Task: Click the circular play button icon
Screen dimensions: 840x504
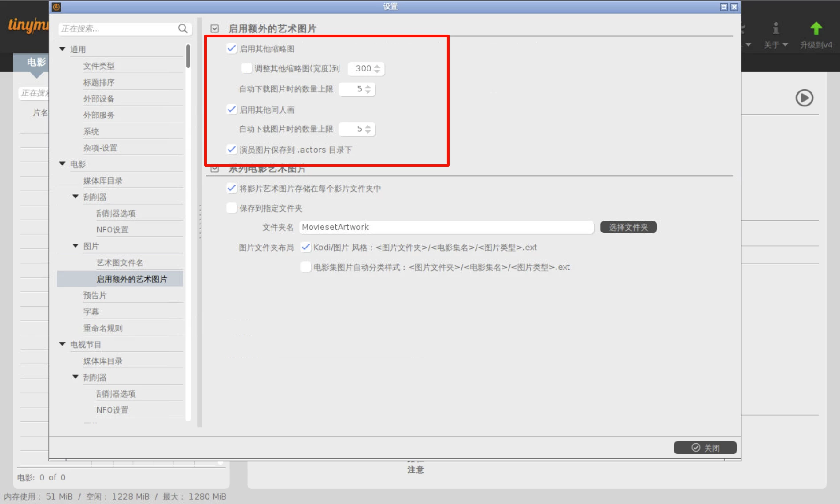Action: [x=804, y=98]
